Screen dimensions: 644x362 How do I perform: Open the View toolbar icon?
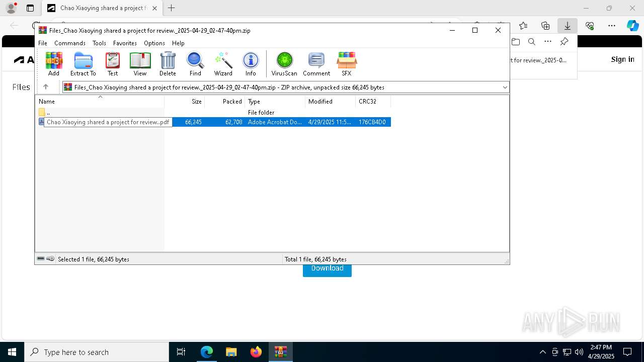[140, 64]
